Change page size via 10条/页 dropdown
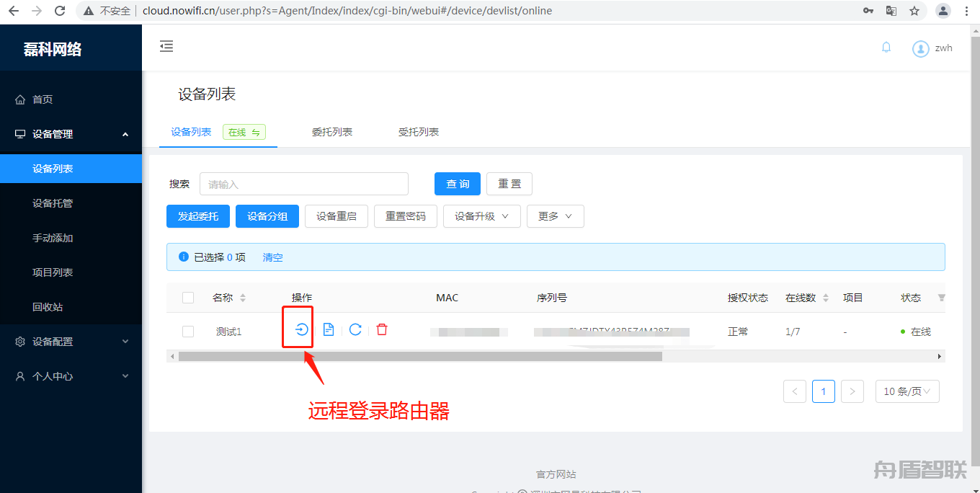 (906, 391)
